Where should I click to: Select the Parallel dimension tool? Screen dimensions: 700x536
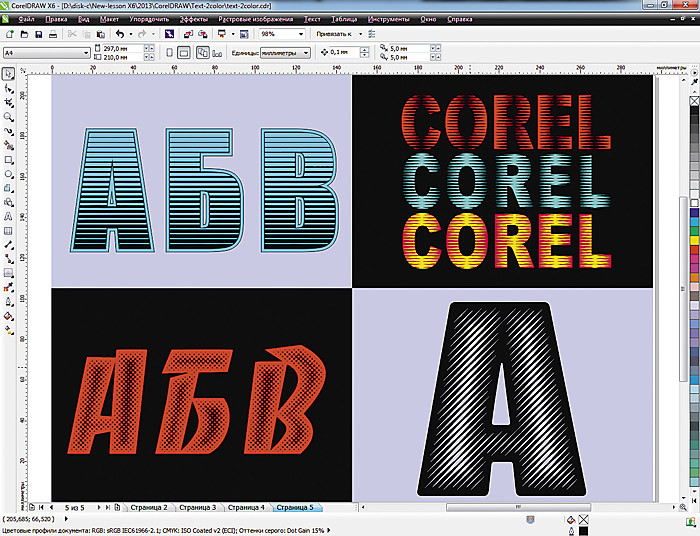click(x=8, y=245)
